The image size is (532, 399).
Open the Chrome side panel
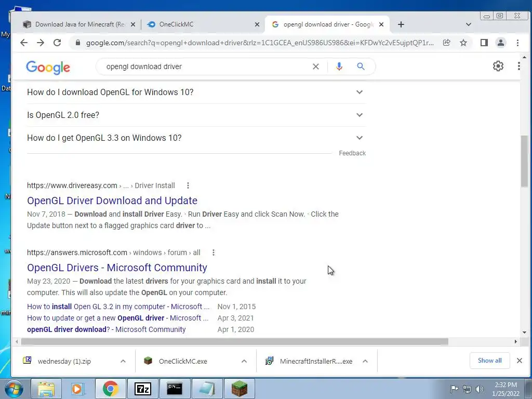point(484,43)
